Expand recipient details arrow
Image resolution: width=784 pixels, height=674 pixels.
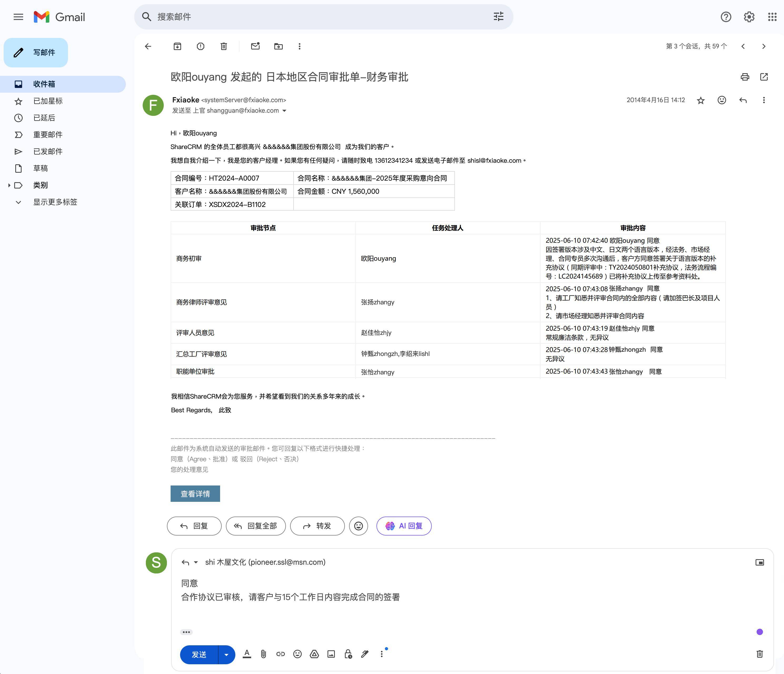pyautogui.click(x=285, y=111)
